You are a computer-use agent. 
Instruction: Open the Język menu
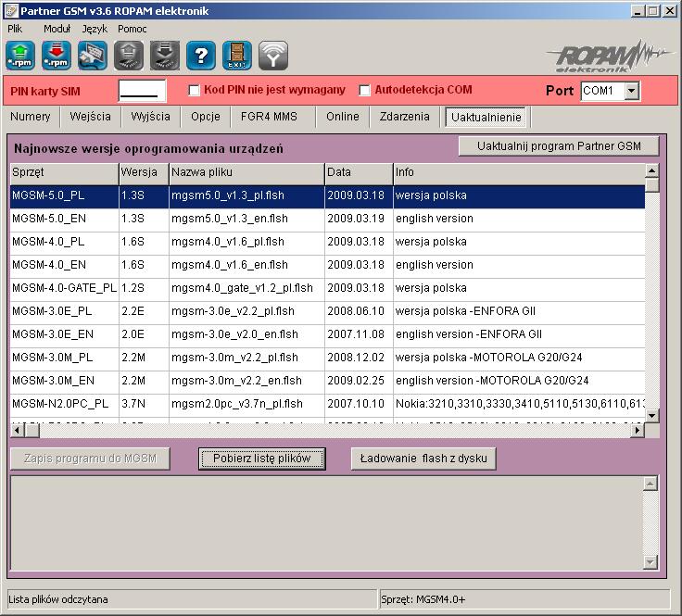point(95,29)
